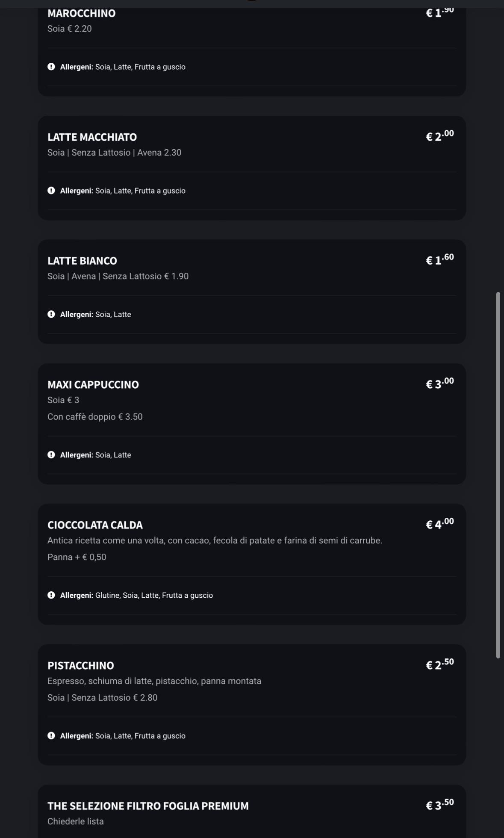Select the Latte Bianco item heading
Viewport: 504px width, 838px height.
(82, 261)
